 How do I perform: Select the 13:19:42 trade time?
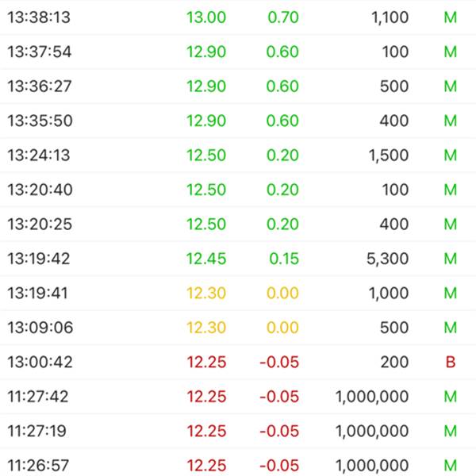[38, 259]
